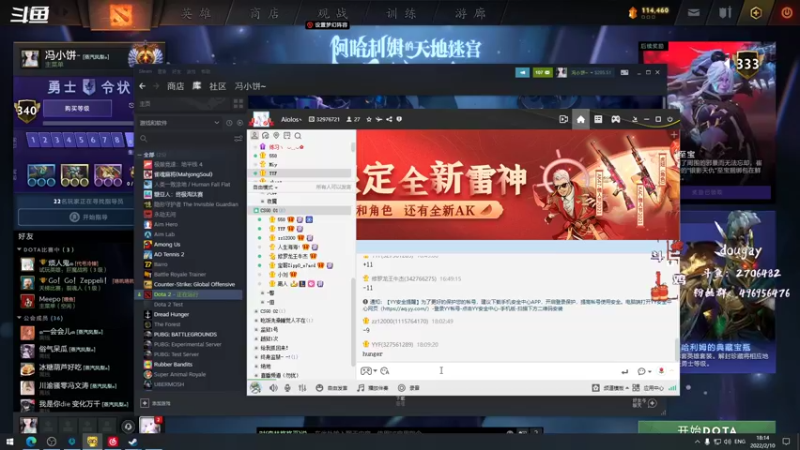Open Steam big picture icon in title bar

(x=624, y=72)
